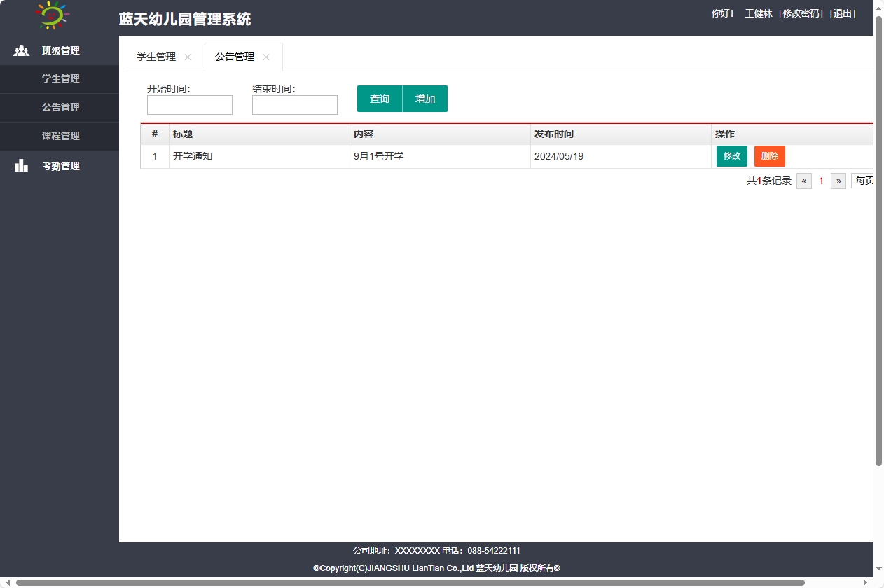The image size is (884, 588).
Task: Click the 增加 add button
Action: tap(424, 99)
